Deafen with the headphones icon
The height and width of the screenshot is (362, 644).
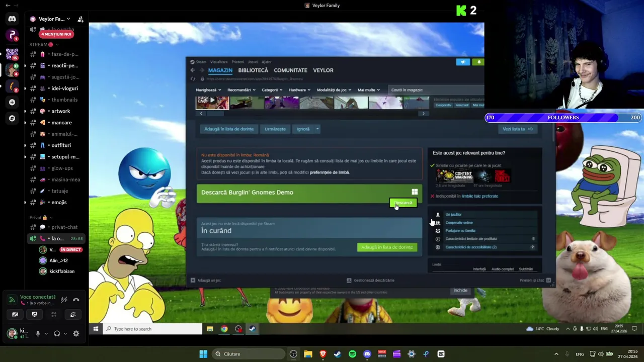pos(57,333)
